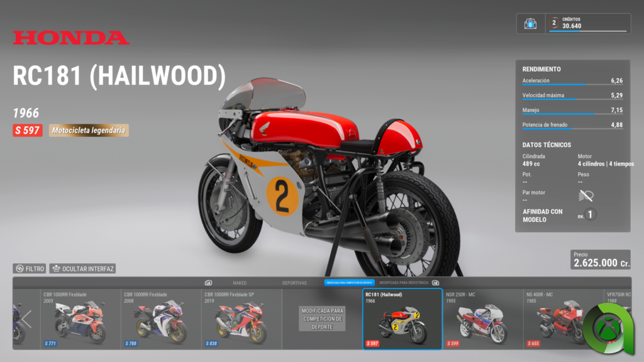This screenshot has width=644, height=362.
Task: Switch to the DEPORTIVAS category tab
Action: 294,283
